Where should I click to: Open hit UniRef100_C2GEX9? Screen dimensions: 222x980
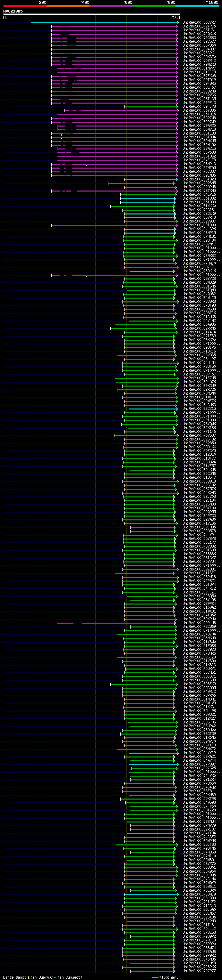coord(199,213)
